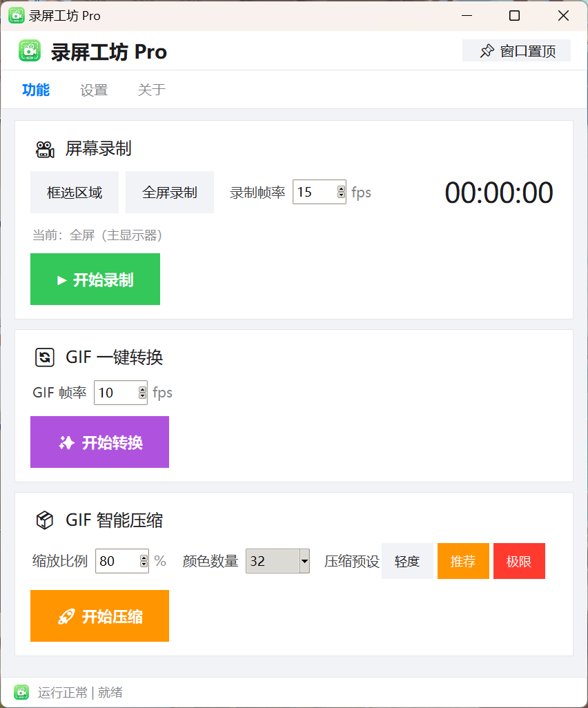
Task: Click the 当前：全屏（主显示器） status text
Action: [x=97, y=235]
